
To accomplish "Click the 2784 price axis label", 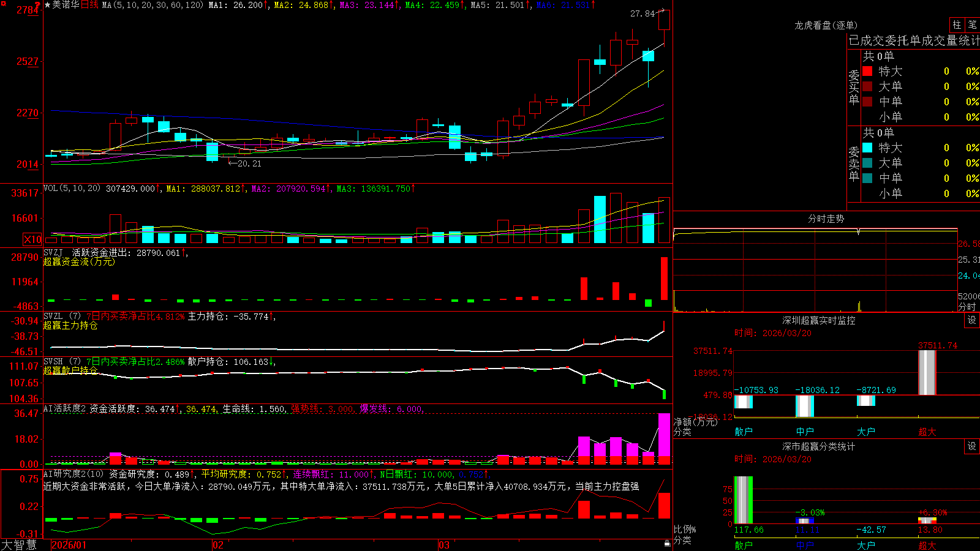I will tap(28, 10).
